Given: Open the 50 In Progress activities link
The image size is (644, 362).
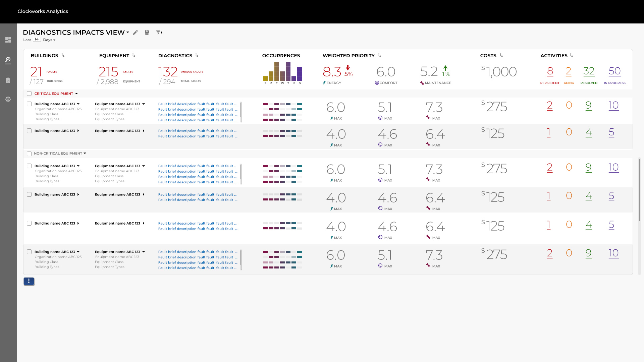Looking at the screenshot, I should 614,71.
